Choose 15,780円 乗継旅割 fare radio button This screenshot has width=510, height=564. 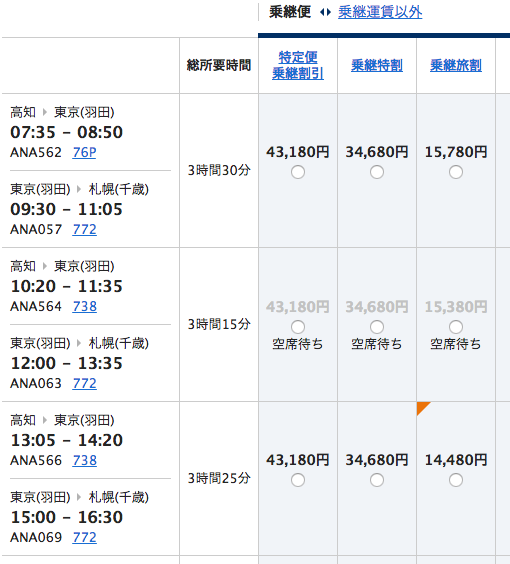click(x=456, y=172)
